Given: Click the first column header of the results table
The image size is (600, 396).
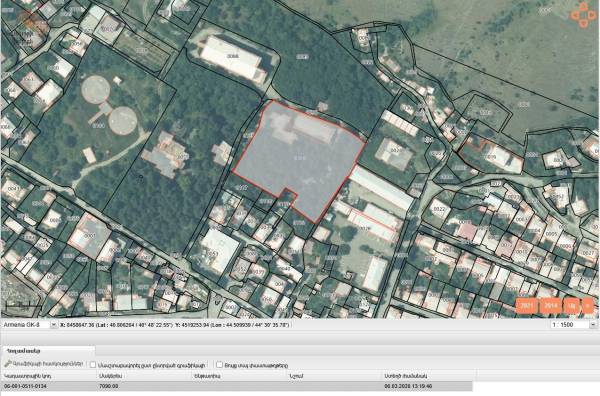Looking at the screenshot, I should point(49,376).
